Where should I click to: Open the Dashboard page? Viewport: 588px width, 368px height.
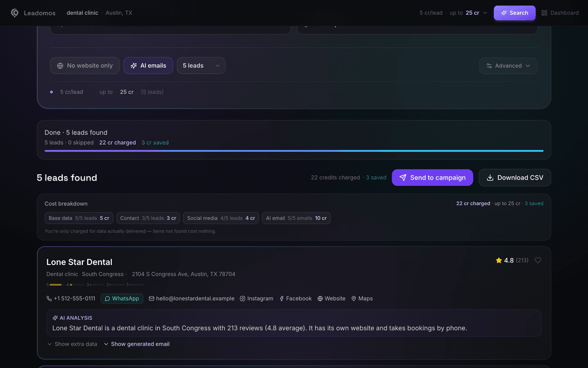(560, 13)
